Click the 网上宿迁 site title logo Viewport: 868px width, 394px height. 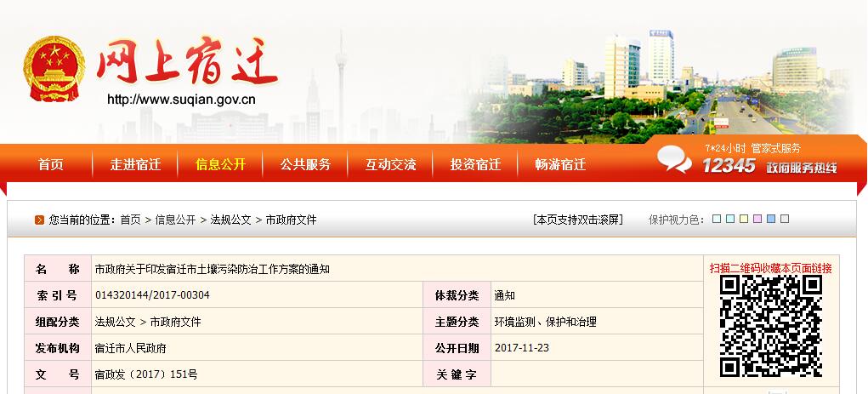187,64
